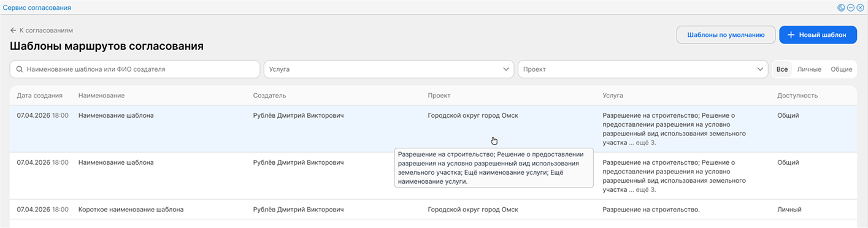
Task: Click the Шаблоны маршрутов согласования heading
Action: pyautogui.click(x=107, y=46)
